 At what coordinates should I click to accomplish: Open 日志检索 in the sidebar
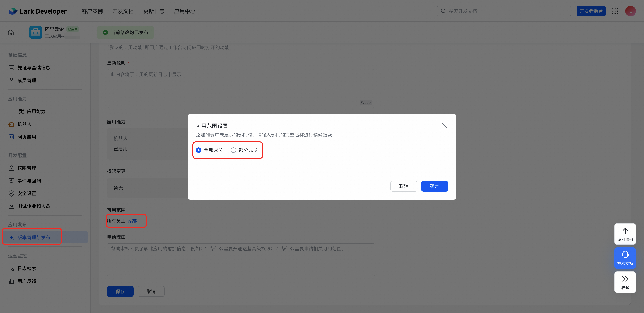[26, 268]
